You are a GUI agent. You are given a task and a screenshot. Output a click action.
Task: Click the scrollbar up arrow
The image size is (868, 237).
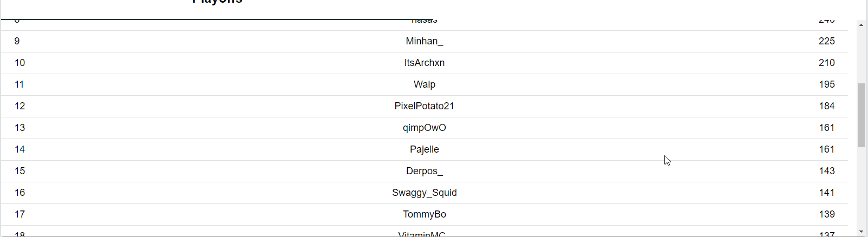pyautogui.click(x=861, y=25)
